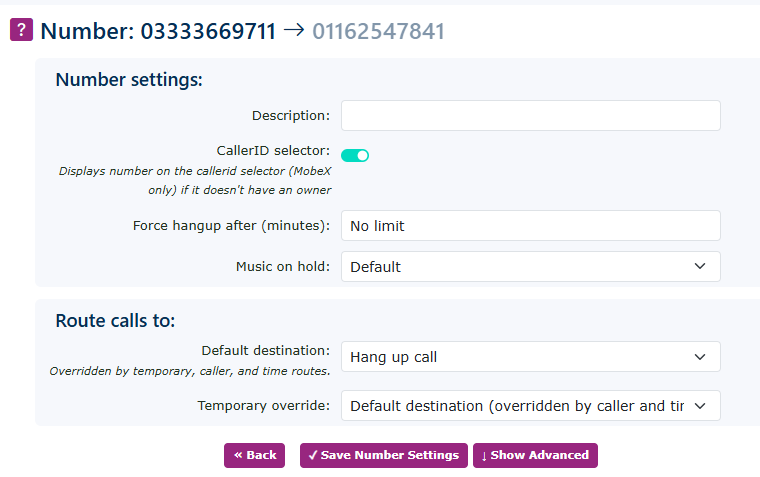Click the Back button
The image size is (760, 477).
click(x=254, y=455)
